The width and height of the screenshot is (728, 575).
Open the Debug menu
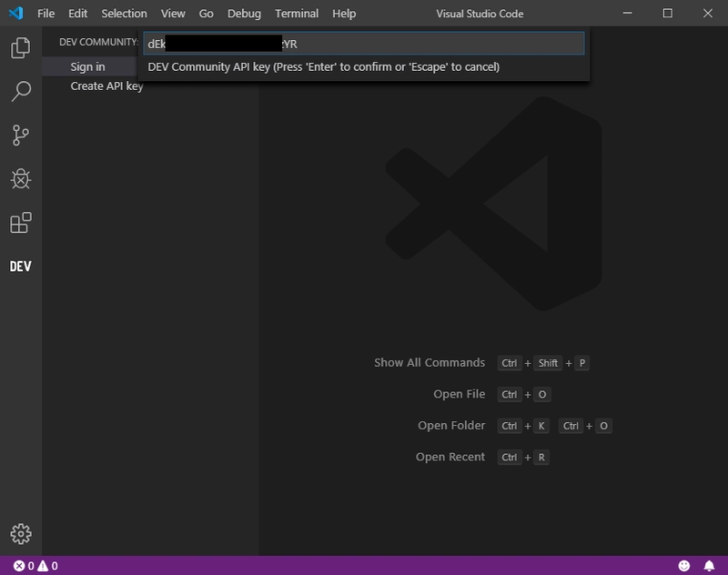[x=244, y=14]
